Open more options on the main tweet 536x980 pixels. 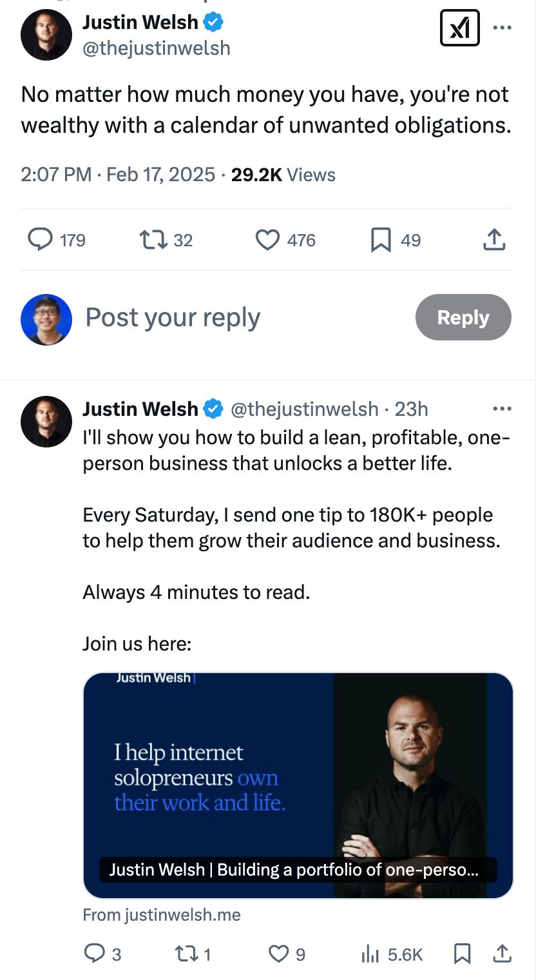click(502, 28)
